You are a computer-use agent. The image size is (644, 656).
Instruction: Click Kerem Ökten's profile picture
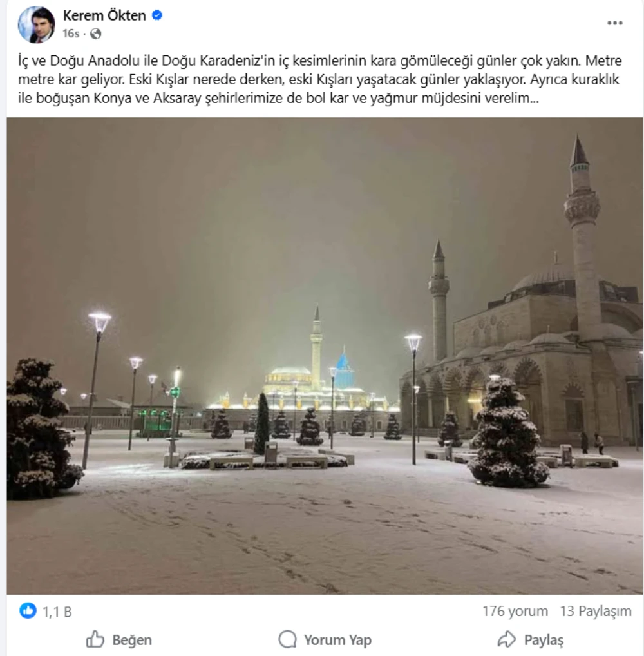pyautogui.click(x=36, y=24)
